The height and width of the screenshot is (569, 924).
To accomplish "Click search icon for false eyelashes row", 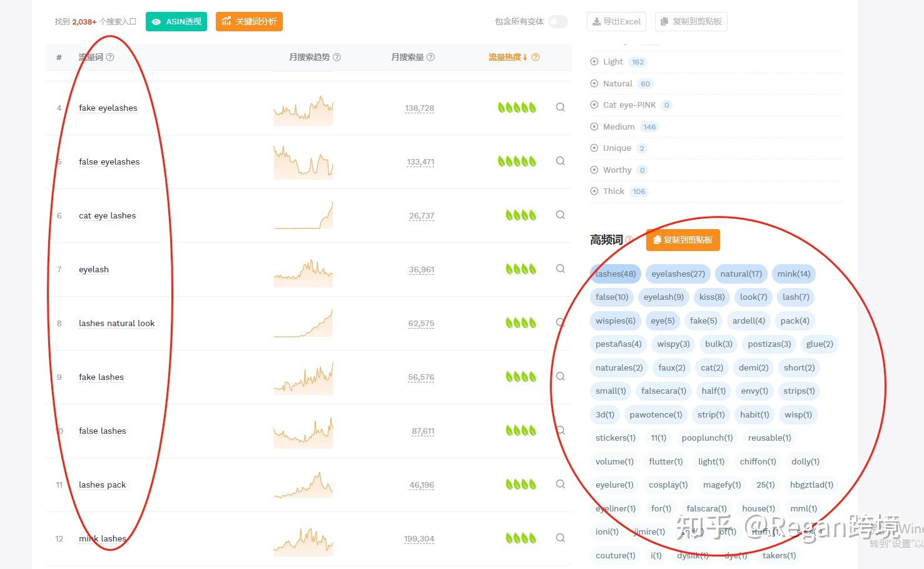I will click(561, 161).
